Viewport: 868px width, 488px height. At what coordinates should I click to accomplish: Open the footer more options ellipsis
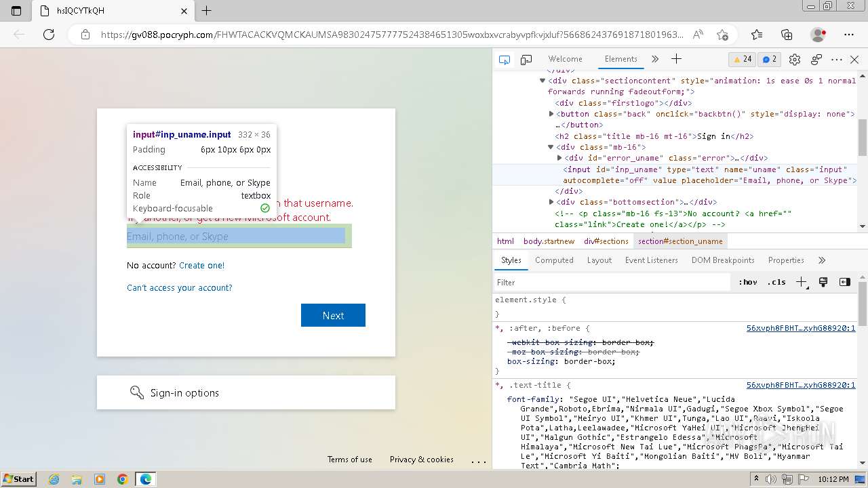(x=479, y=461)
